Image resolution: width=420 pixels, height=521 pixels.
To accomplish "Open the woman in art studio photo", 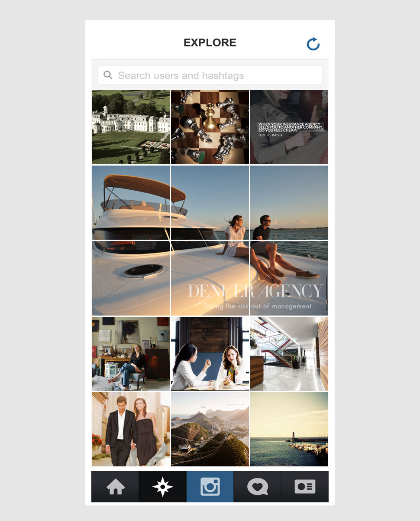I will coord(131,354).
